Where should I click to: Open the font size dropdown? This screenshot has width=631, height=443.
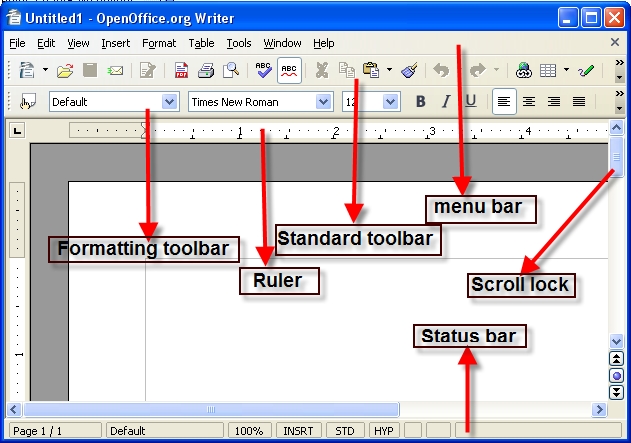(390, 102)
